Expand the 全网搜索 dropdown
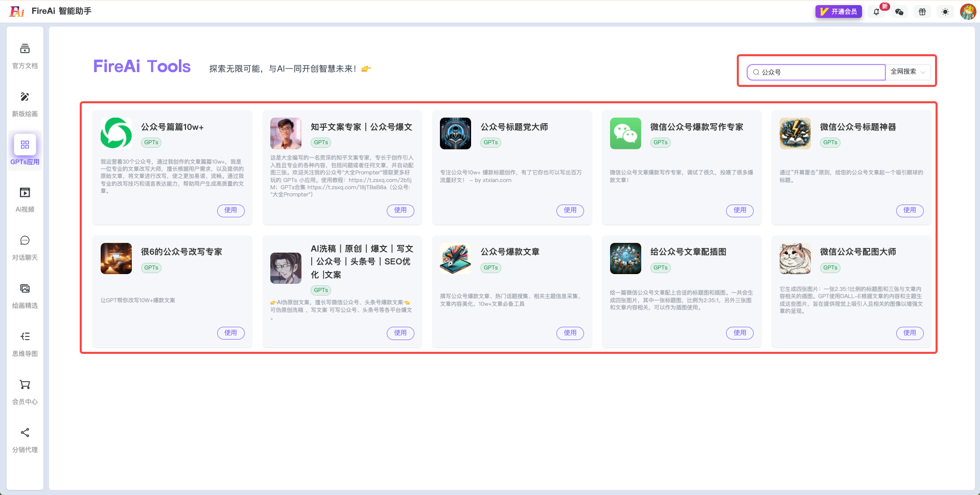980x495 pixels. 908,72
